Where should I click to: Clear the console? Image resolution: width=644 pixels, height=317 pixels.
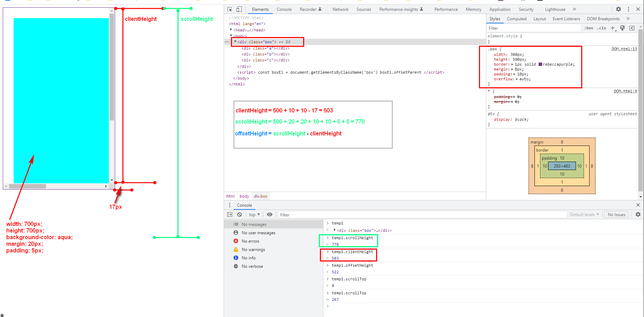click(x=239, y=214)
